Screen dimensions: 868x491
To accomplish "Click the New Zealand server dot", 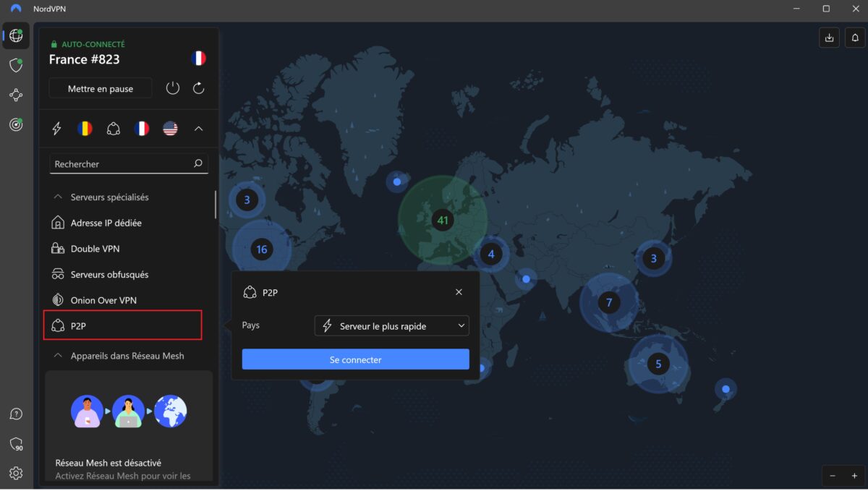I will point(726,389).
